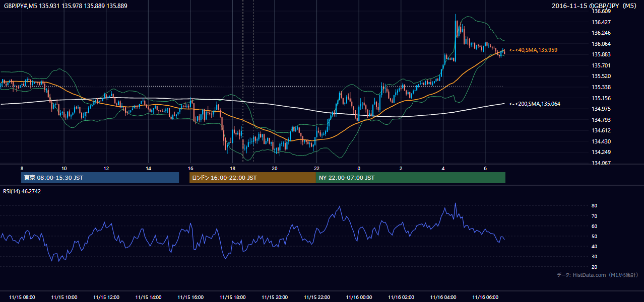Click the RSI(14) 46.2742 indicator label
Image resolution: width=644 pixels, height=302 pixels.
[x=22, y=191]
